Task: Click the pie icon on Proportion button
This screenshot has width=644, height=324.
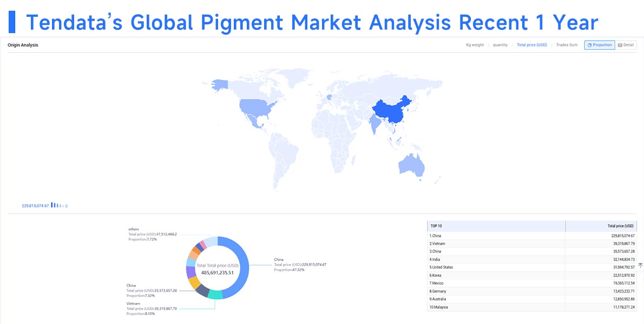Action: coord(590,45)
